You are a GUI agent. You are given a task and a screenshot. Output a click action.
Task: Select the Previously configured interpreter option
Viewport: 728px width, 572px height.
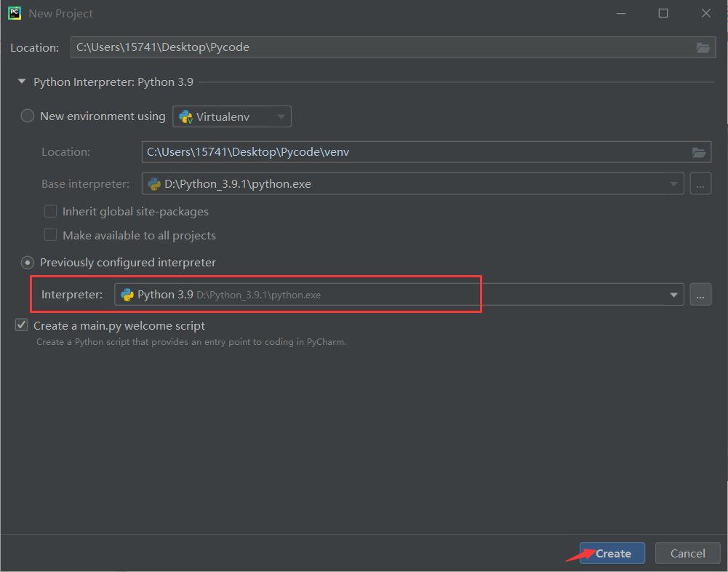(x=28, y=263)
